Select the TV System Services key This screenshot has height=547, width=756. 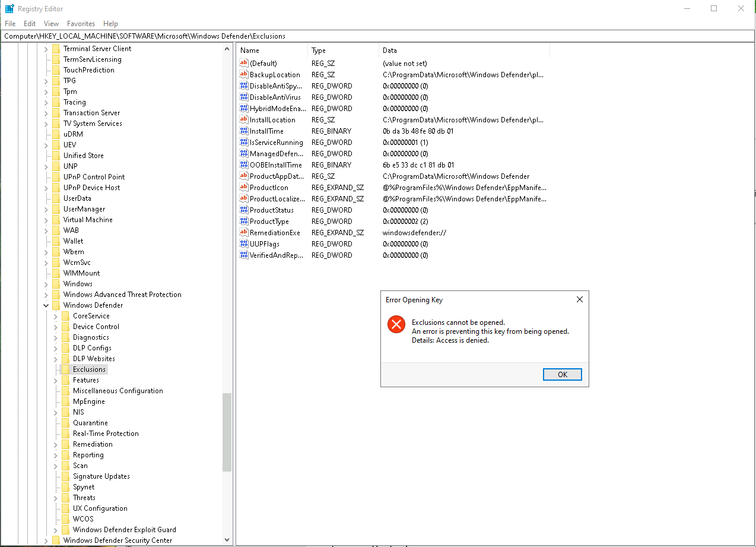93,124
